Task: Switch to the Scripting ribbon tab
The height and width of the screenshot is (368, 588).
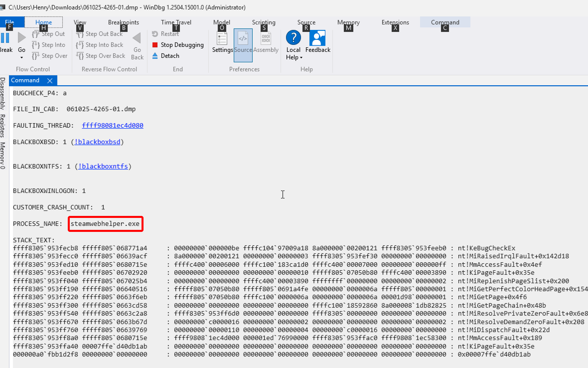Action: pyautogui.click(x=264, y=22)
